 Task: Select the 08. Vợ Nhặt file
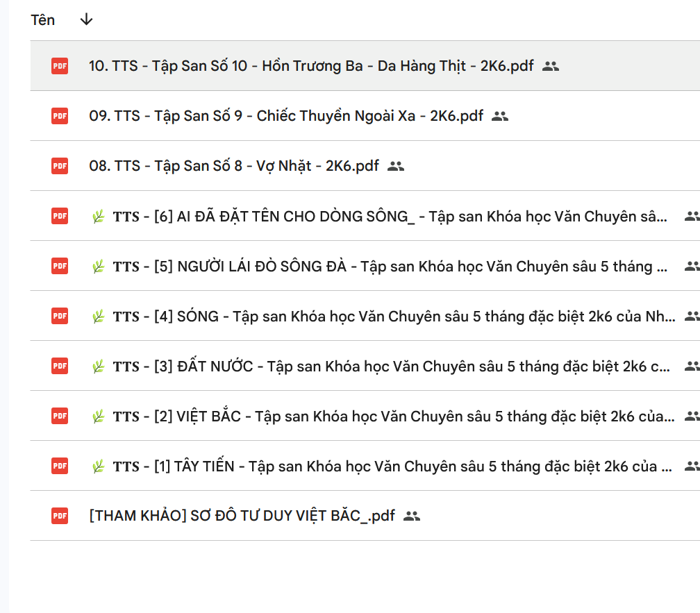[x=234, y=166]
